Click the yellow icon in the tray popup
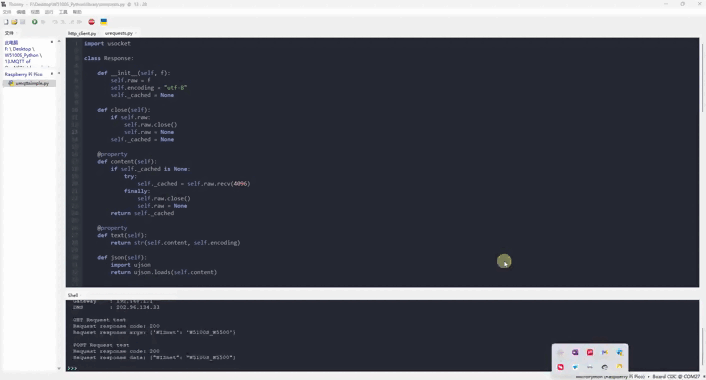The height and width of the screenshot is (380, 706). 620,367
